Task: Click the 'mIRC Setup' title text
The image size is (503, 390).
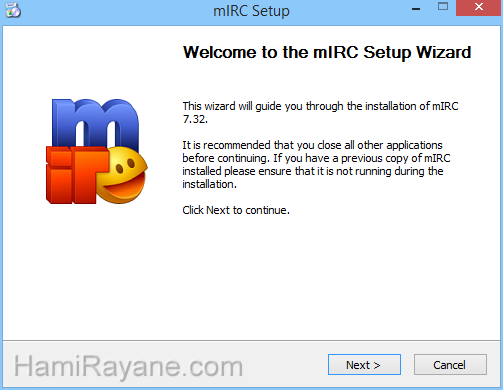Action: (x=251, y=11)
